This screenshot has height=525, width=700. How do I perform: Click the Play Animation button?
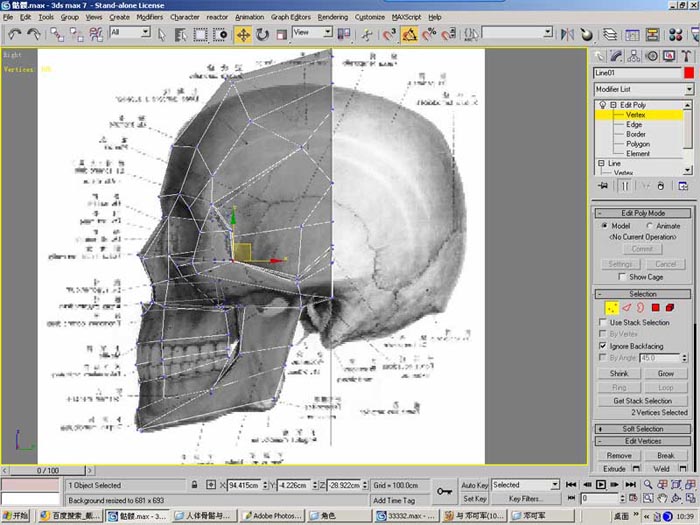coord(601,484)
